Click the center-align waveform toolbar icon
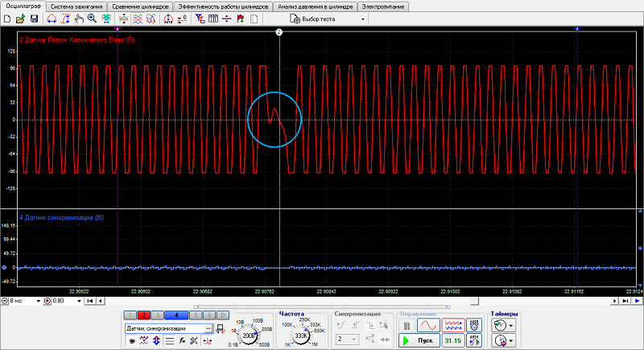This screenshot has height=350, width=644. click(x=124, y=19)
